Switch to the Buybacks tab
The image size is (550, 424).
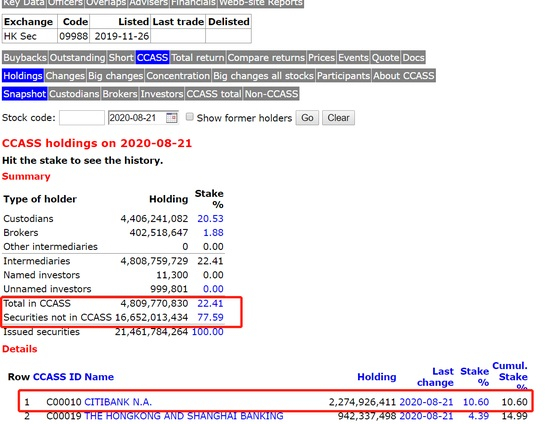pyautogui.click(x=25, y=58)
